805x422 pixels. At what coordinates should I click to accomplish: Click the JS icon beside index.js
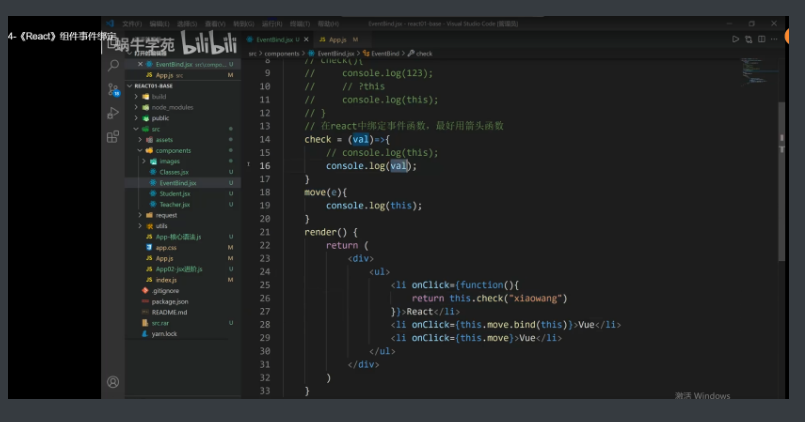coord(149,280)
